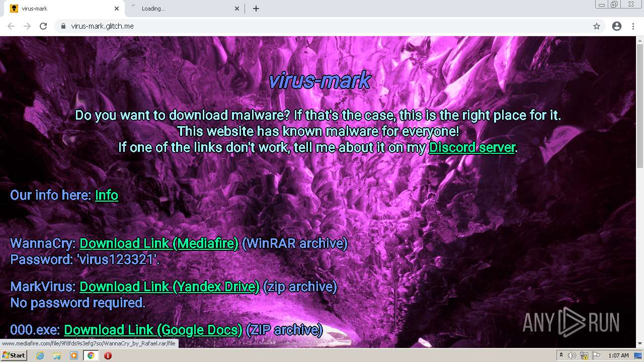Open the MarkVirus Yandex Drive download link
Viewport: 644px width, 362px height.
(x=170, y=287)
